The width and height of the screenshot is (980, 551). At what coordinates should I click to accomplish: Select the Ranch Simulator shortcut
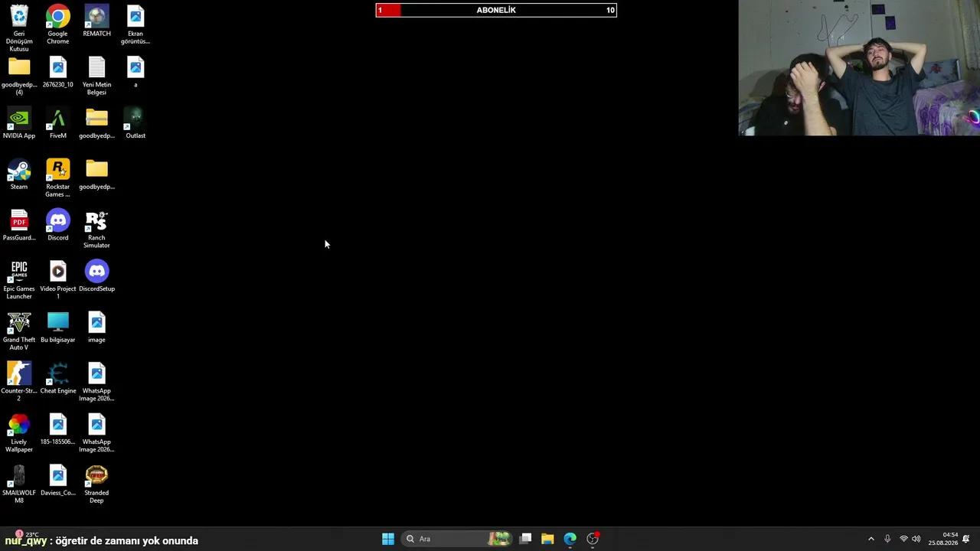96,230
